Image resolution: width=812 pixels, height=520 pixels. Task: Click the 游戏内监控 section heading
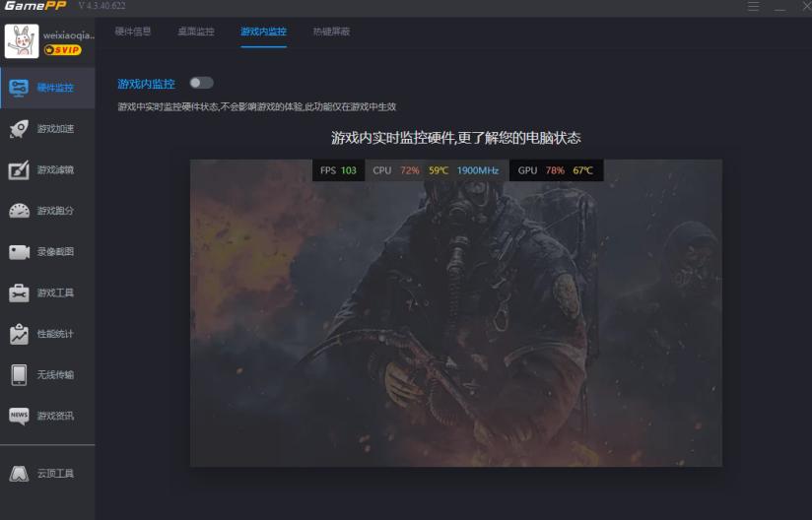[146, 84]
